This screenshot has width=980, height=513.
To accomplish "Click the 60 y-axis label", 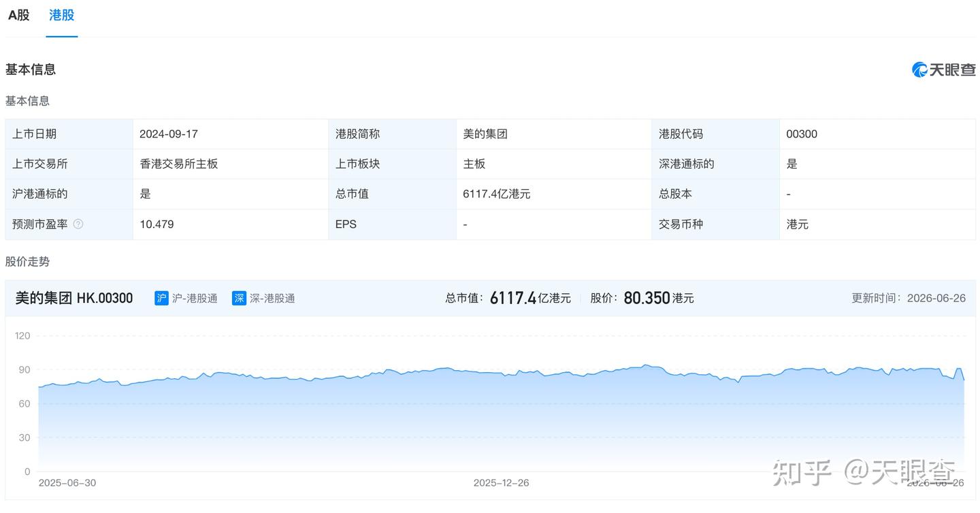I will tap(25, 403).
